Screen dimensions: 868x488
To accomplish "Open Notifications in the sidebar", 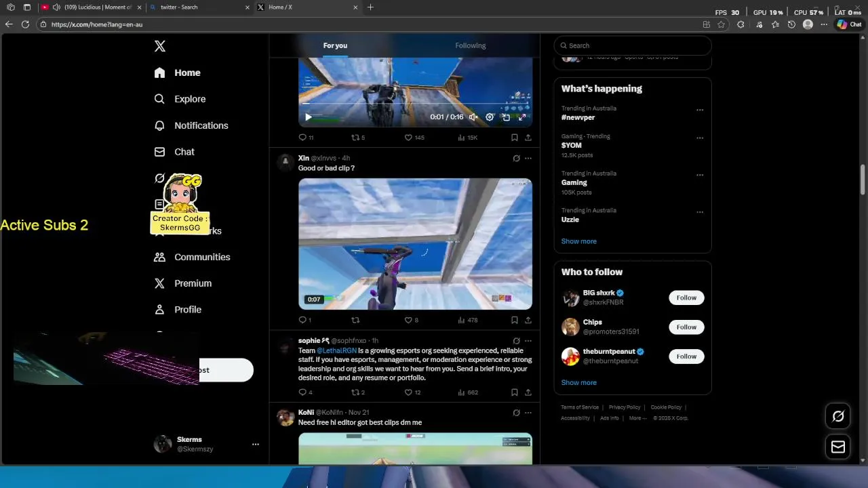I will click(x=191, y=125).
